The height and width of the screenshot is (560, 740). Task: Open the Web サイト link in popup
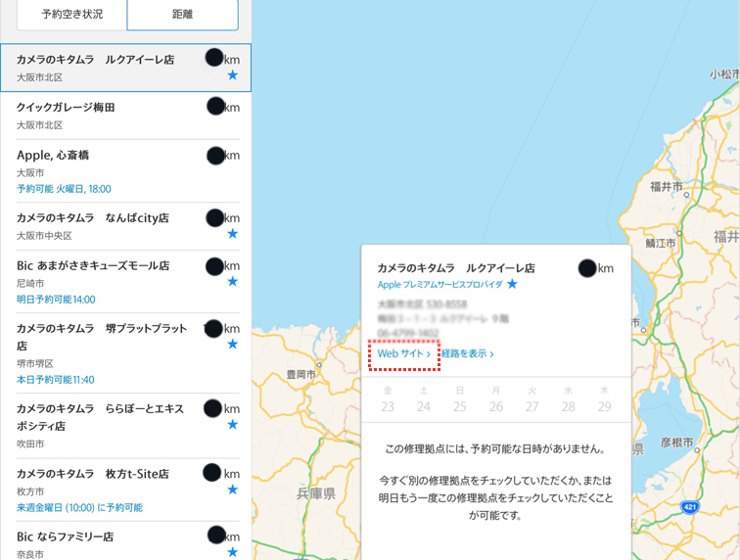click(404, 353)
